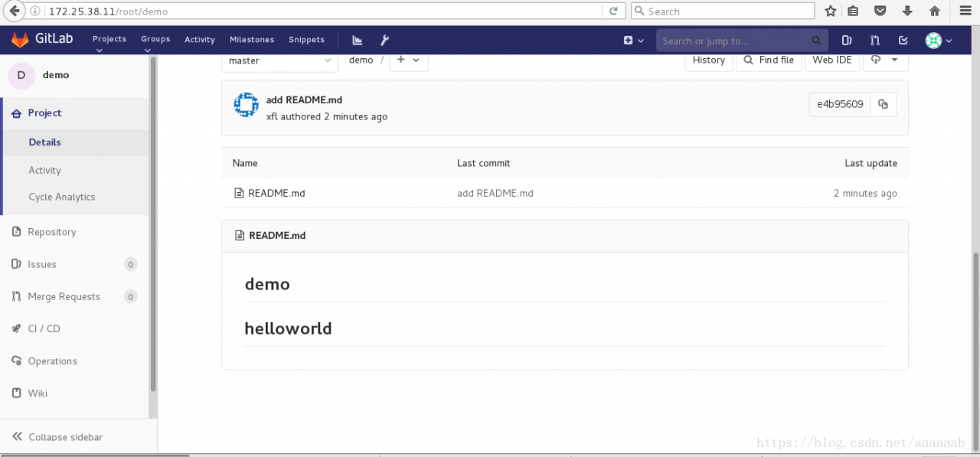Open the to-do list checkmark icon
This screenshot has width=980, height=457.
pos(903,41)
